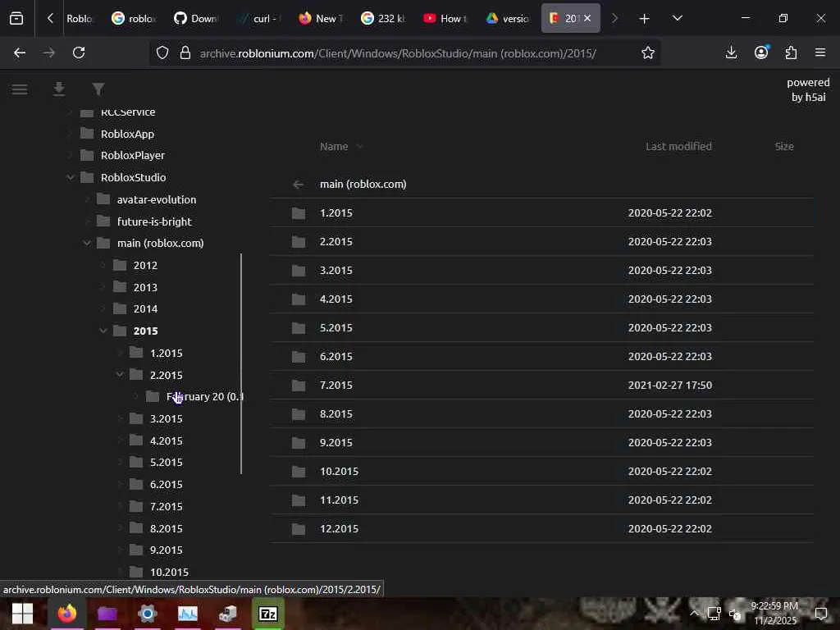
Task: Open the extensions puzzle icon
Action: [791, 52]
